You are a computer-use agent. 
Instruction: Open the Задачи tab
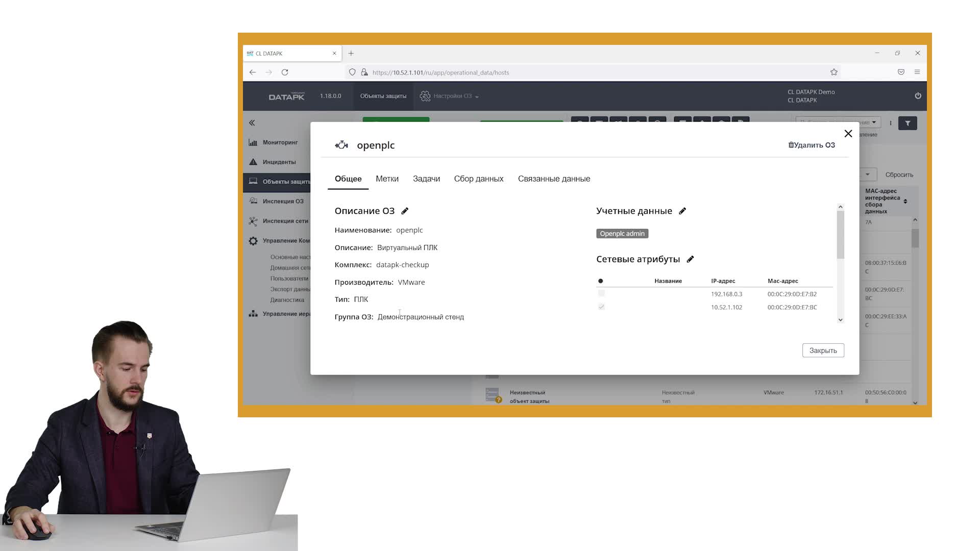click(x=426, y=179)
